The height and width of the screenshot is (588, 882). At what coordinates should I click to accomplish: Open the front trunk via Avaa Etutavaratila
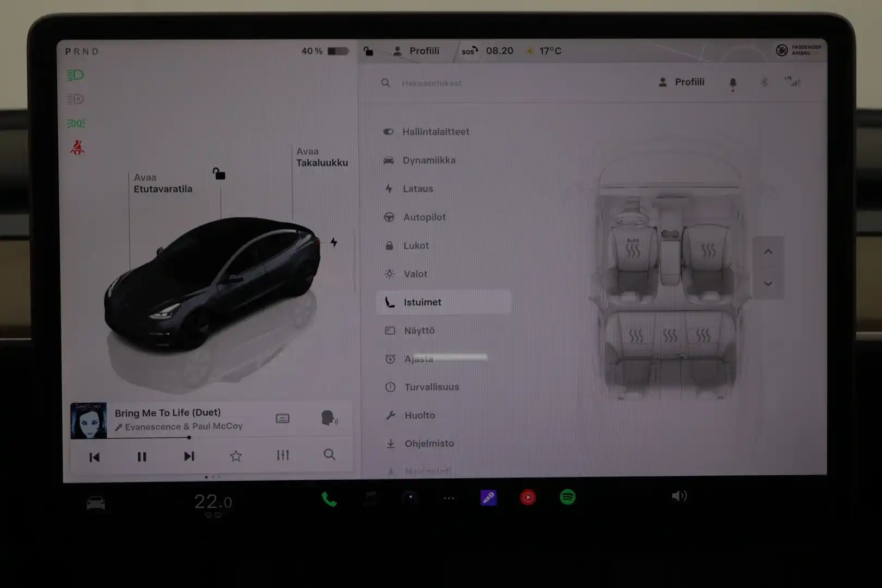pyautogui.click(x=163, y=183)
